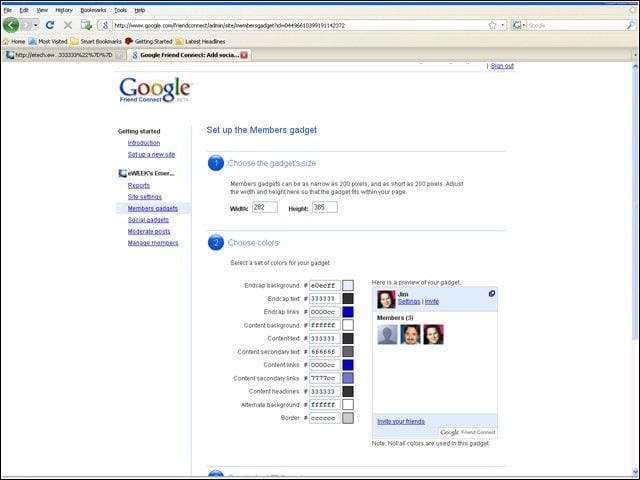Screen dimensions: 640x480
Task: Click Jim's profile photo in preview
Action: 386,299
